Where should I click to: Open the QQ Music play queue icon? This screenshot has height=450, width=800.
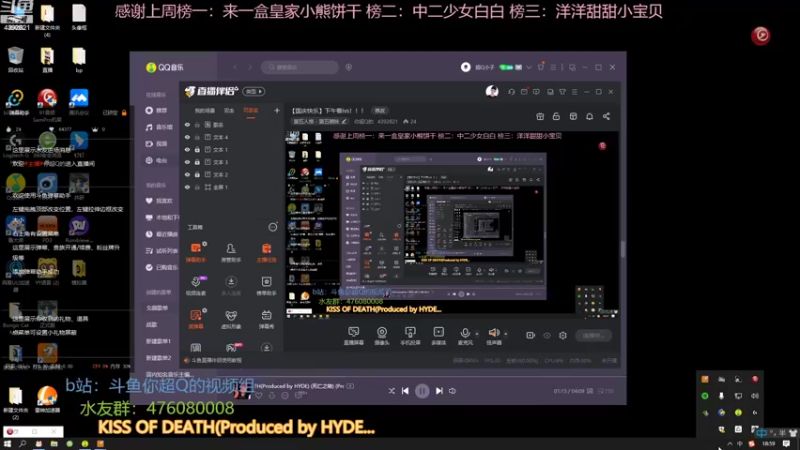point(605,391)
